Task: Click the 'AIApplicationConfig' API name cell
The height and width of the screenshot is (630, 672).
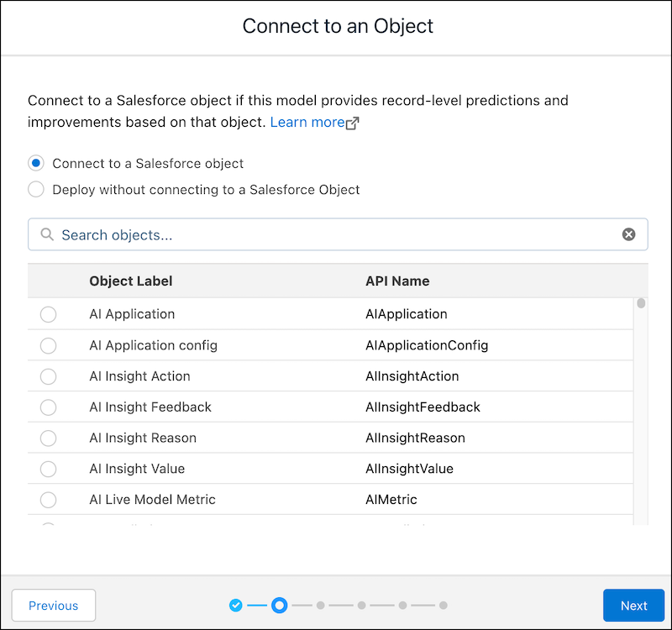Action: coord(427,345)
